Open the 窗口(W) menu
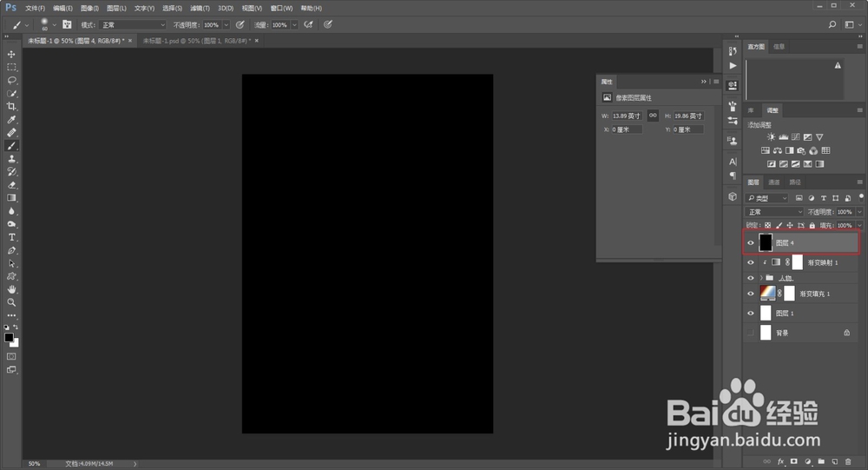Image resolution: width=868 pixels, height=470 pixels. point(281,9)
